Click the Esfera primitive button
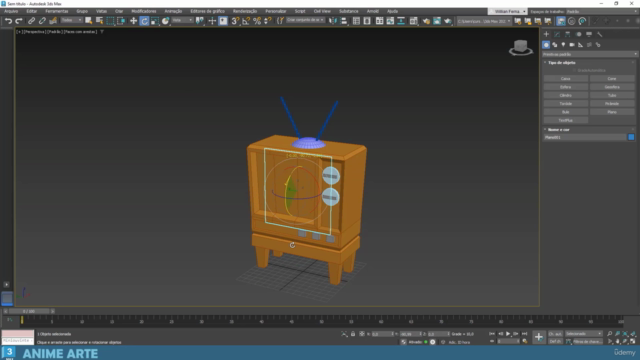Image resolution: width=640 pixels, height=360 pixels. pyautogui.click(x=566, y=87)
